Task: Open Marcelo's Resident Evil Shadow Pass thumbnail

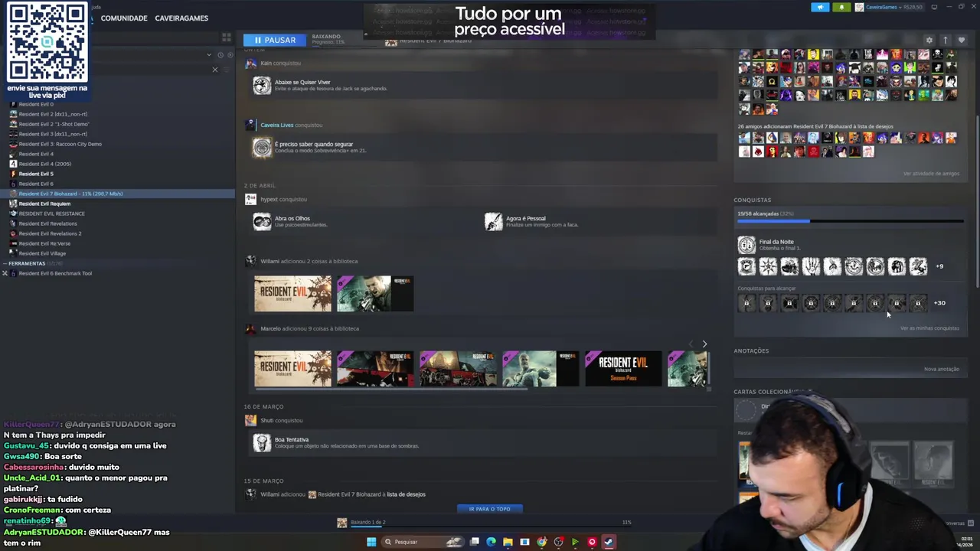Action: [623, 369]
